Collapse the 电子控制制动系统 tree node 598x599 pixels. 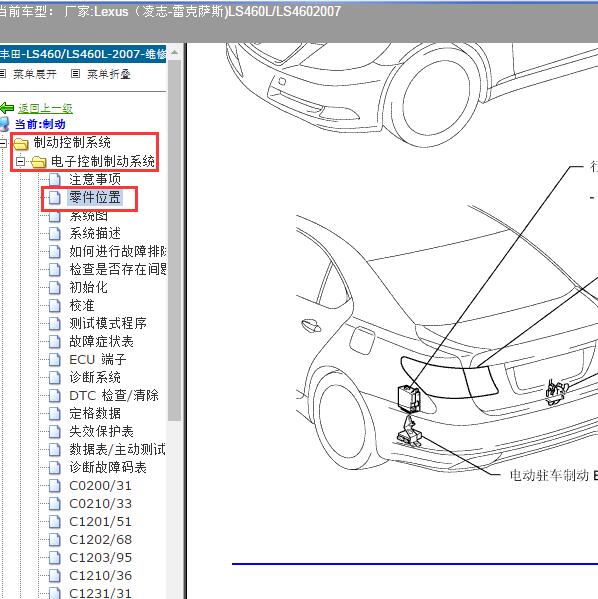[20, 162]
